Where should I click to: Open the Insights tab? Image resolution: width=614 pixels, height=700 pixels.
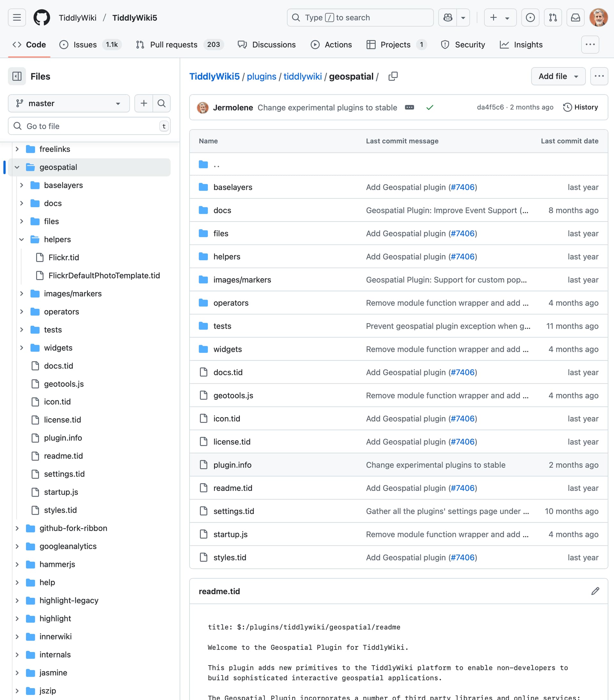coord(521,44)
